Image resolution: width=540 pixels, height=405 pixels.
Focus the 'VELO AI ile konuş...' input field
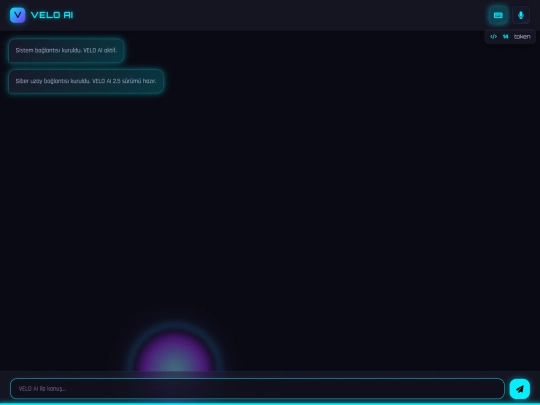coord(257,388)
